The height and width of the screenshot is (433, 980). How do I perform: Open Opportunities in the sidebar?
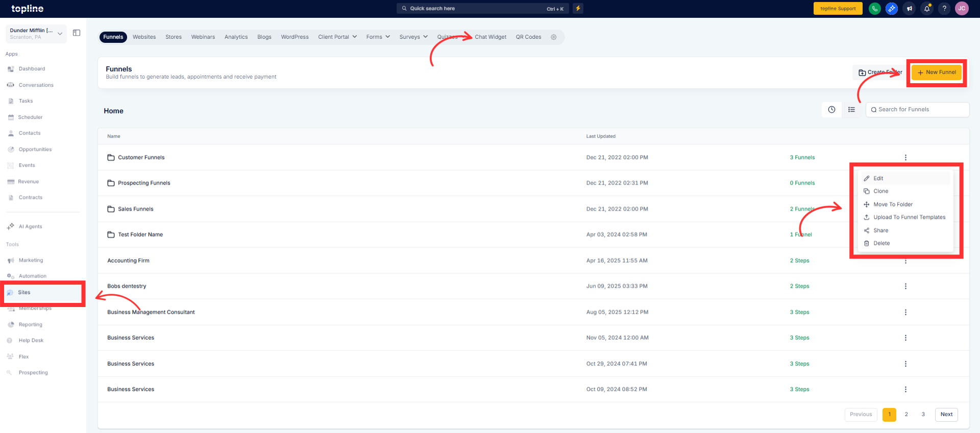[35, 149]
